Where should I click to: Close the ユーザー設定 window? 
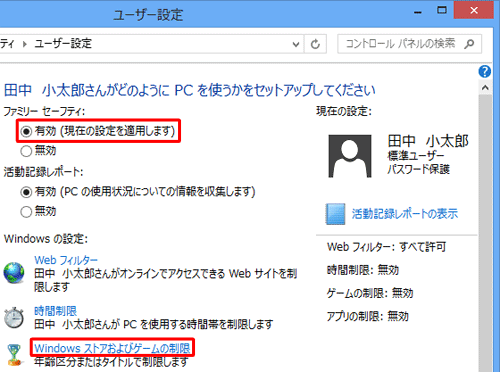(474, 10)
